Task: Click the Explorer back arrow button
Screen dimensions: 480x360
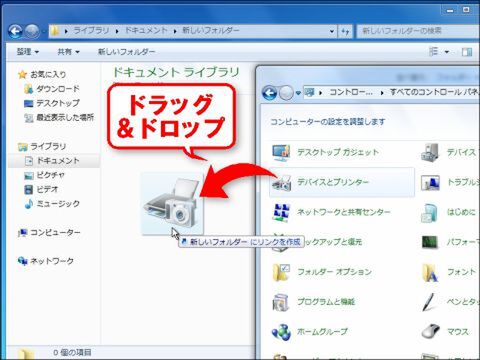Action: tap(15, 31)
